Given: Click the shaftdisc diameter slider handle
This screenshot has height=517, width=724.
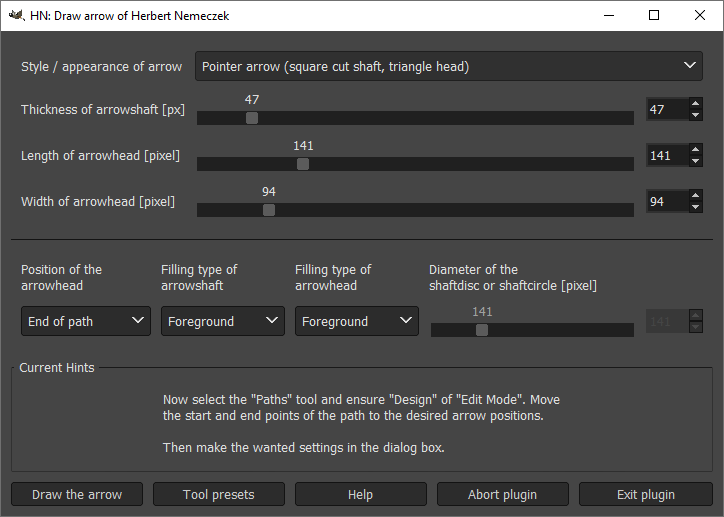Looking at the screenshot, I should (482, 330).
